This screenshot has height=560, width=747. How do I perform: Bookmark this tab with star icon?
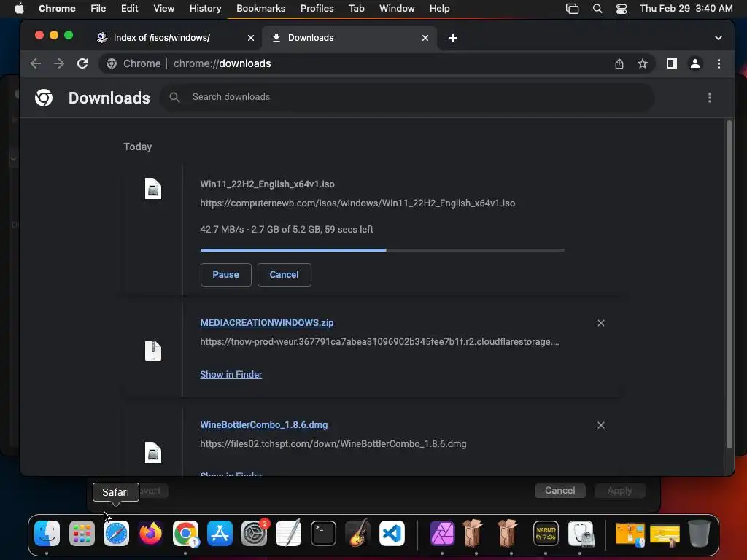[x=643, y=63]
